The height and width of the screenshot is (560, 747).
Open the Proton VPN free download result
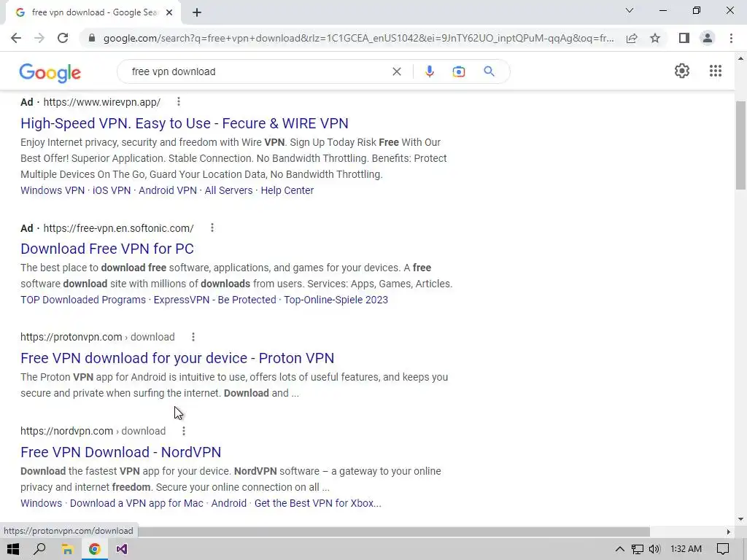(x=177, y=358)
